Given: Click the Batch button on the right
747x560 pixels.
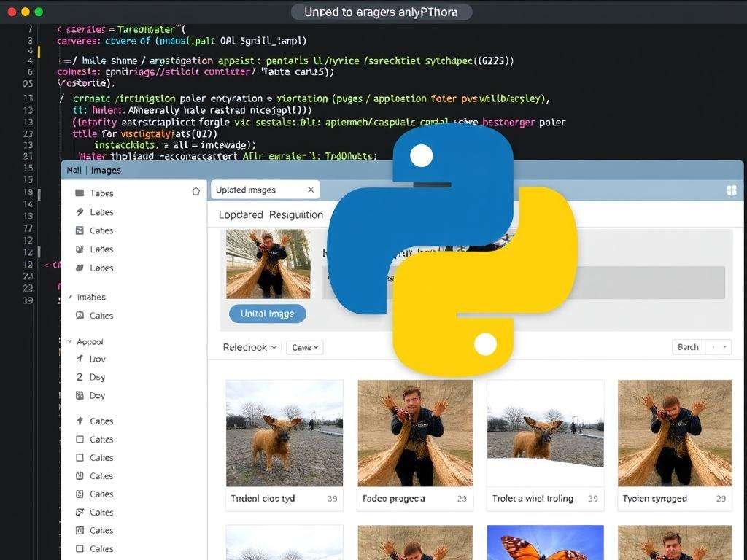Looking at the screenshot, I should (686, 347).
